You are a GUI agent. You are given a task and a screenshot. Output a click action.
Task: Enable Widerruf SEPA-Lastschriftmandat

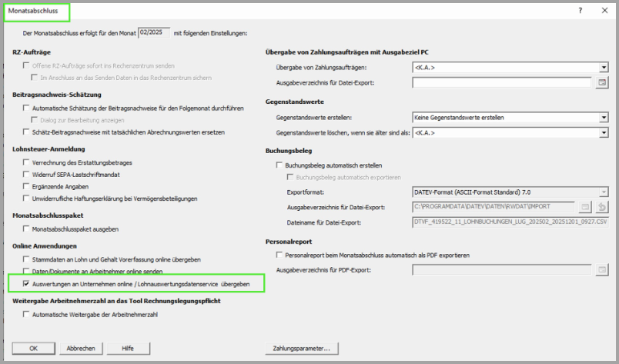[x=27, y=175]
